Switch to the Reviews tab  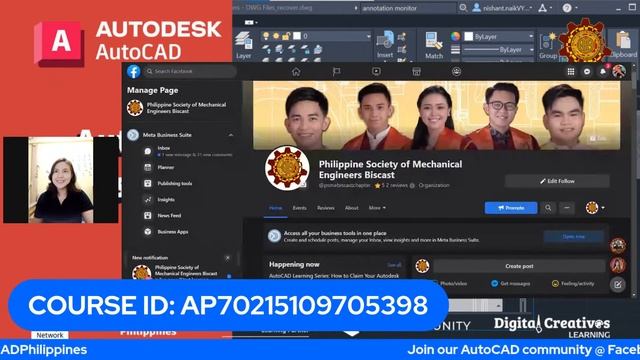[x=325, y=208]
